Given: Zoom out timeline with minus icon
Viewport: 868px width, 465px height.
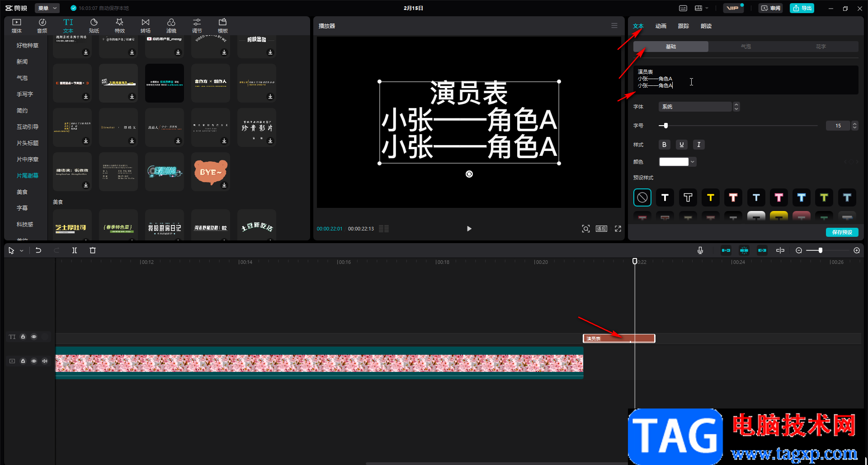Looking at the screenshot, I should click(799, 250).
